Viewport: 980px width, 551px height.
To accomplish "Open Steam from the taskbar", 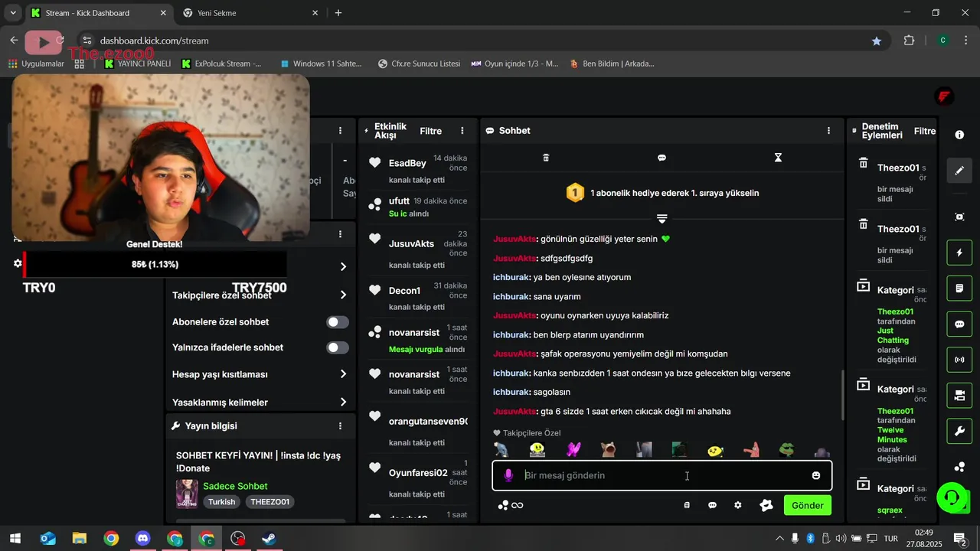I will 269,538.
